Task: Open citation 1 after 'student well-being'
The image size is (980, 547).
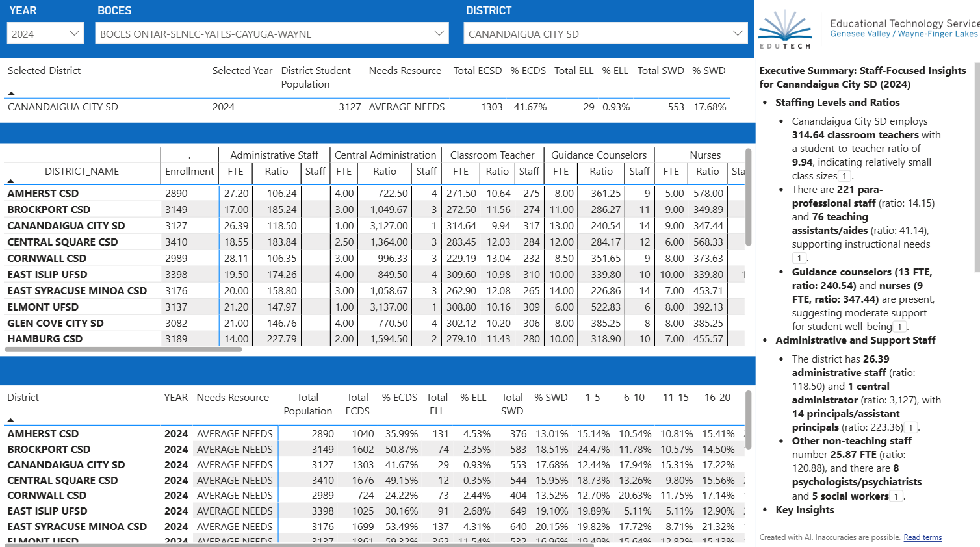Action: (899, 327)
